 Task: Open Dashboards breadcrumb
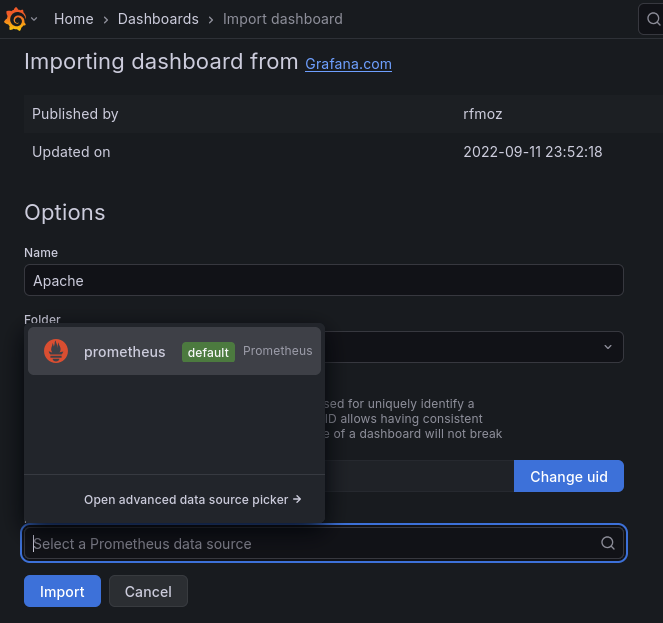click(158, 19)
